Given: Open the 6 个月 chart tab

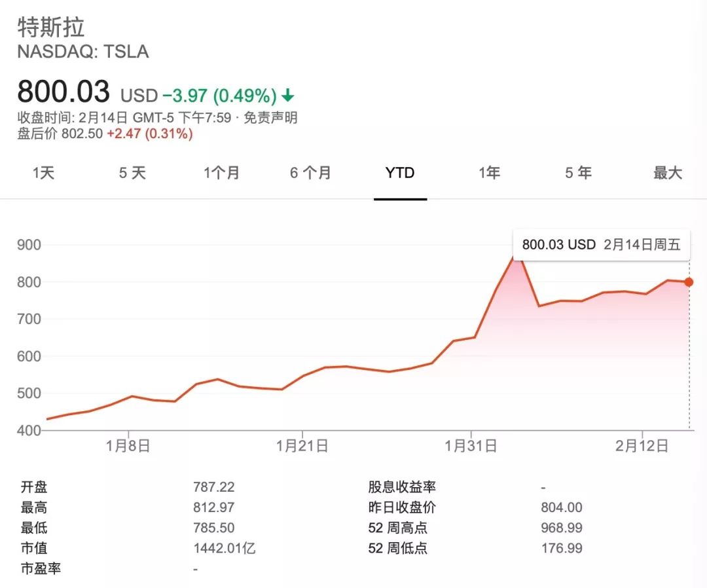Looking at the screenshot, I should tap(310, 173).
